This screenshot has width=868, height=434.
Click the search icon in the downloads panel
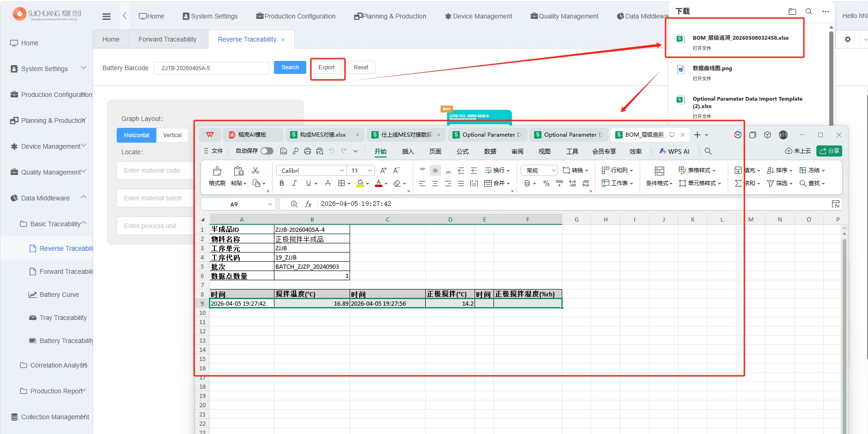[x=809, y=12]
